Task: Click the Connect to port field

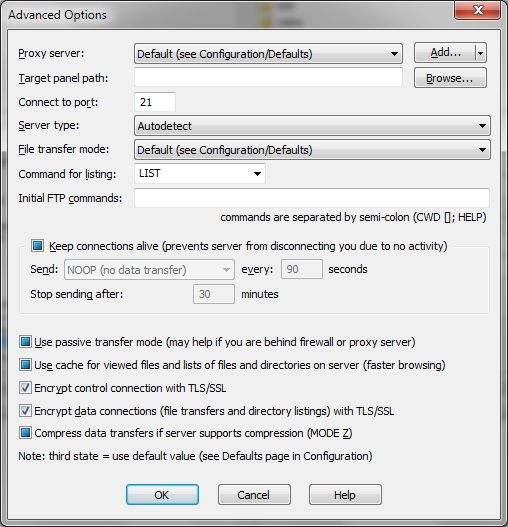Action: 155,102
